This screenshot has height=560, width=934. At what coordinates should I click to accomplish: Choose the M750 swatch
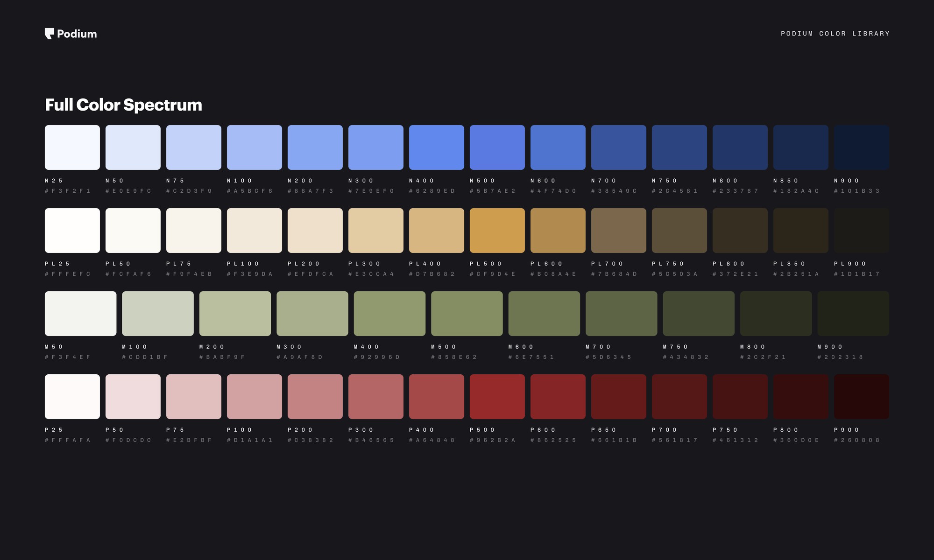(x=699, y=314)
